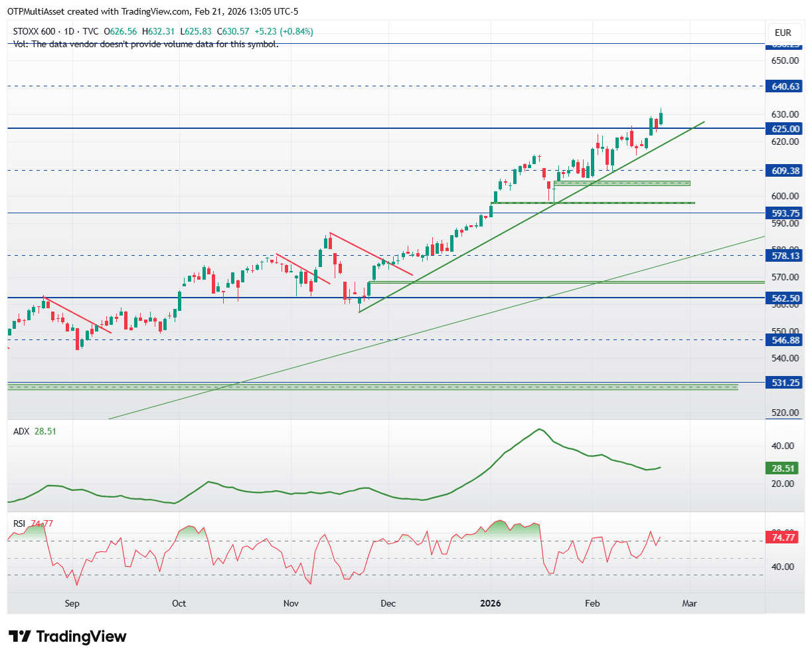Click the RSI 74.77 indicator legend
Image resolution: width=812 pixels, height=659 pixels.
click(33, 523)
